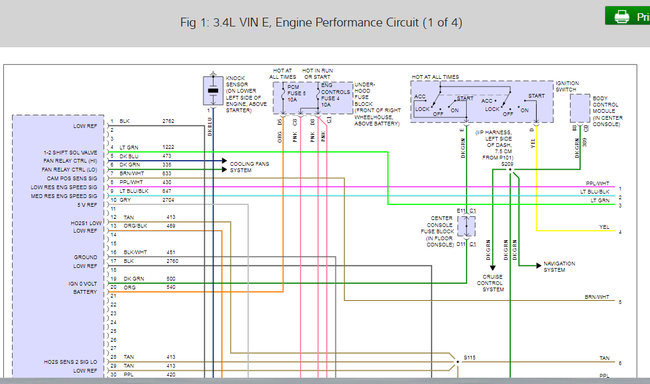Click the 'BLK/WHT 451' wire label
650x384 pixels.
click(149, 252)
